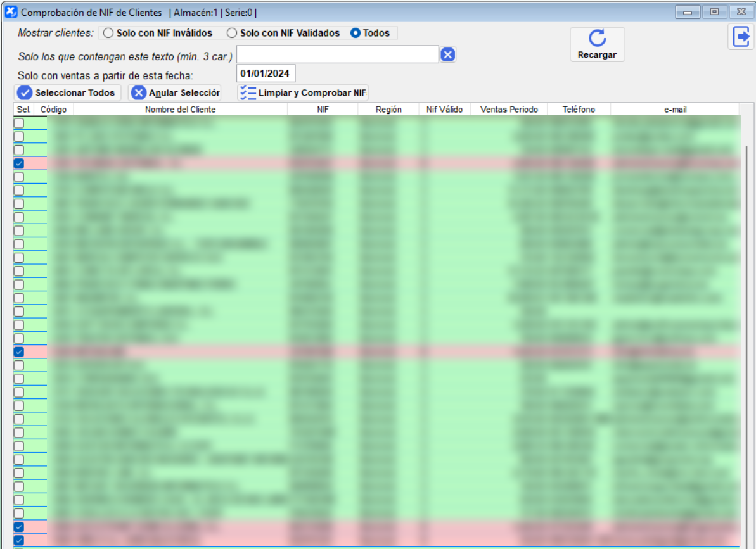Toggle the first row's selection checkbox
756x549 pixels.
19,123
